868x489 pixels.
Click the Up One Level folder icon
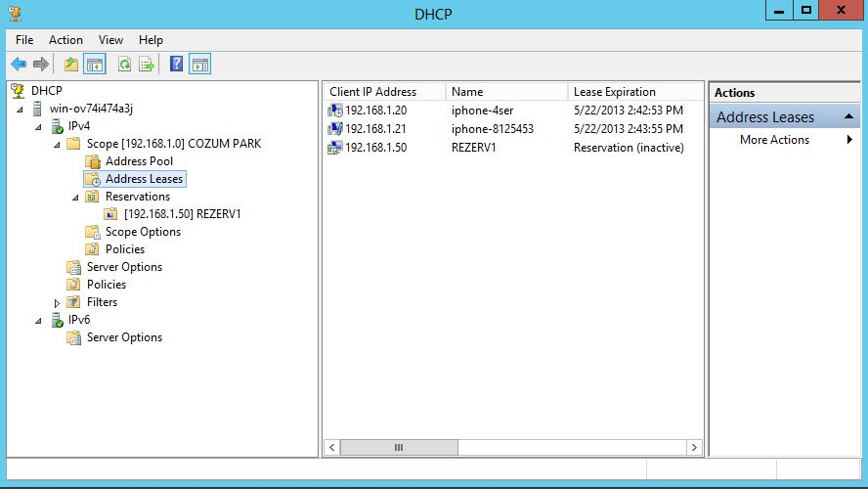pyautogui.click(x=70, y=65)
